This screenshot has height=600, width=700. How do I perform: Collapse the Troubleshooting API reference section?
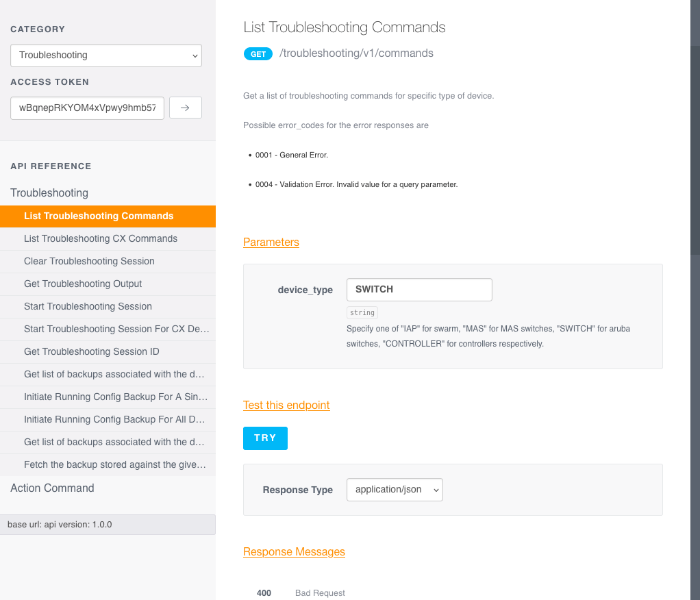coord(49,193)
